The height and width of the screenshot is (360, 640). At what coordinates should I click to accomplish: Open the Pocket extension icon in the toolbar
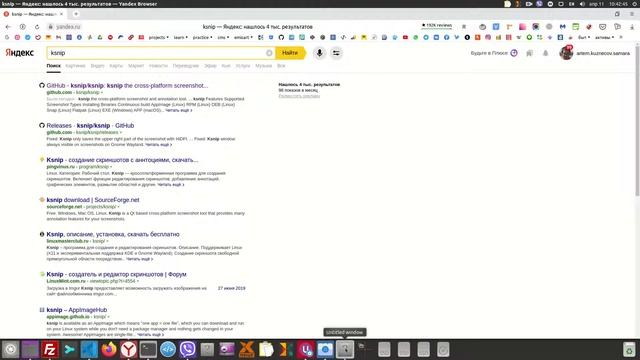602,27
